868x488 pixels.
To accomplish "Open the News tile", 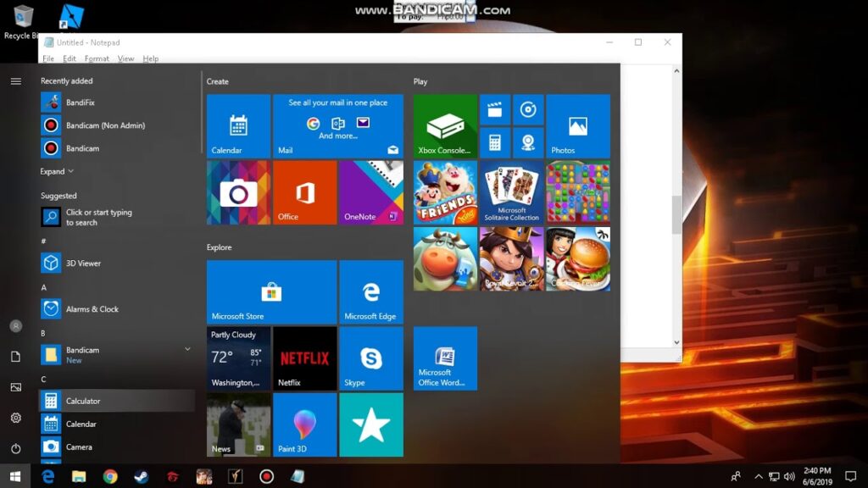I will (x=238, y=425).
